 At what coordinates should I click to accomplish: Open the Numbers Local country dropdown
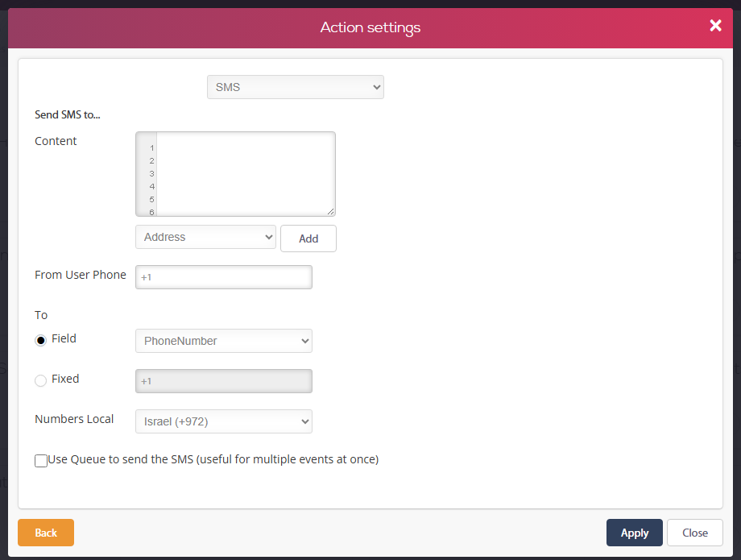pyautogui.click(x=224, y=421)
